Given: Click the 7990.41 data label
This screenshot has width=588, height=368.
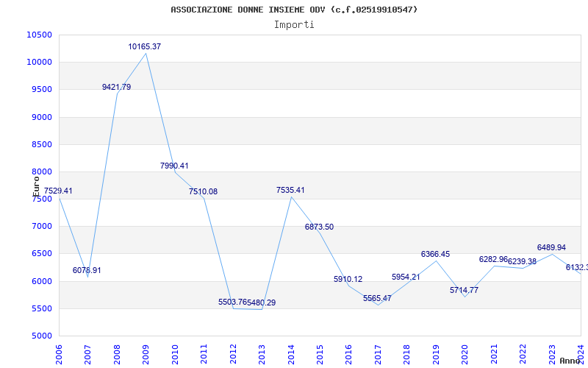Looking at the screenshot, I should 174,166.
